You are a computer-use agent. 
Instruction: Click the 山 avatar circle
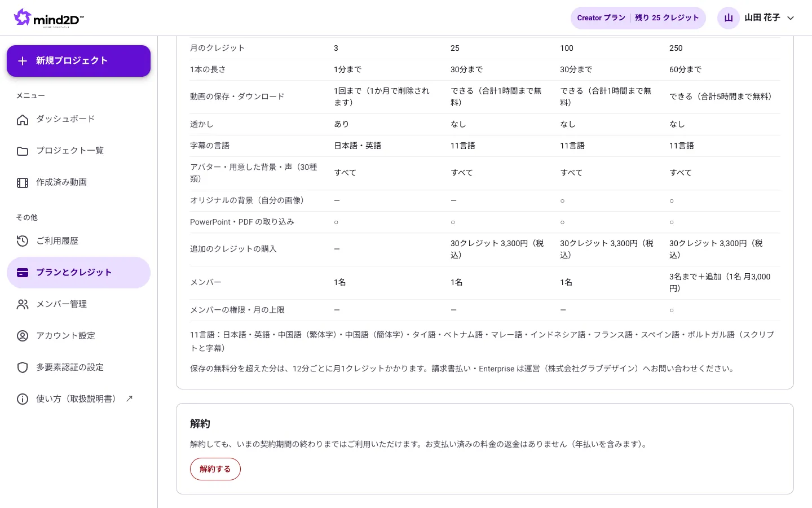(729, 18)
